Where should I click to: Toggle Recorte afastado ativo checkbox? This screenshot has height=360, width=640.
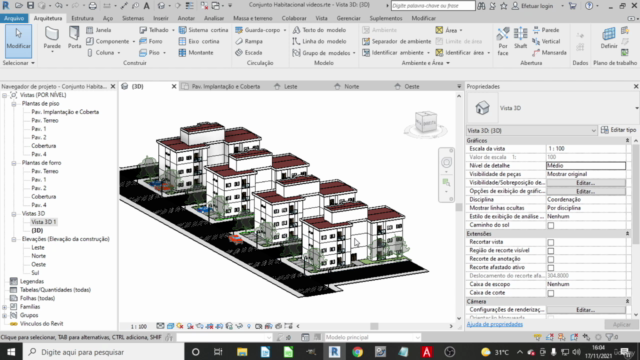551,268
